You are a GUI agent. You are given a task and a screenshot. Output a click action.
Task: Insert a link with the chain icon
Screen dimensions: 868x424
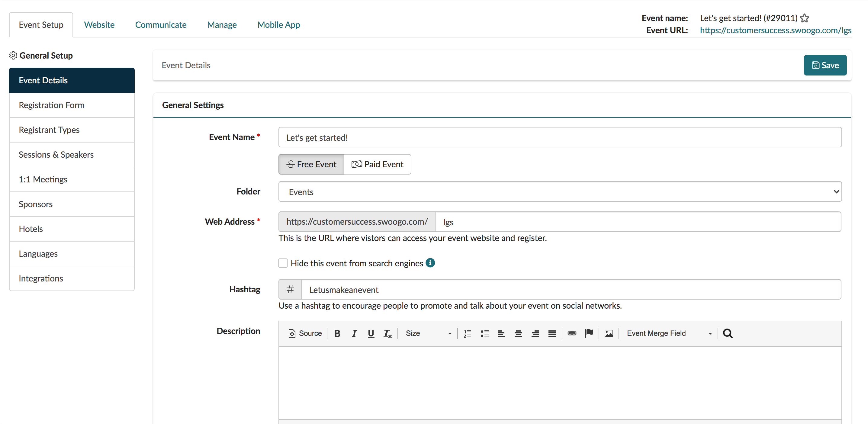point(572,333)
